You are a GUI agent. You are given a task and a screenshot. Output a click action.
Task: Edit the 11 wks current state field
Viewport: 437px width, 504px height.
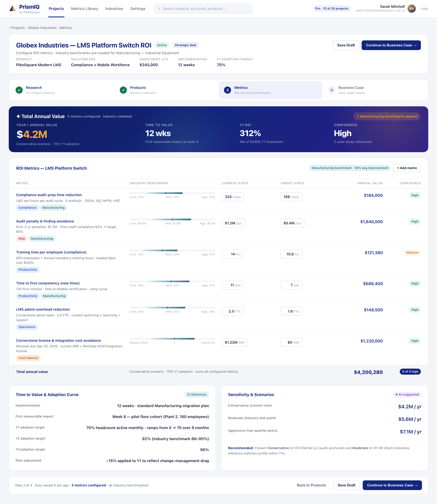point(233,285)
